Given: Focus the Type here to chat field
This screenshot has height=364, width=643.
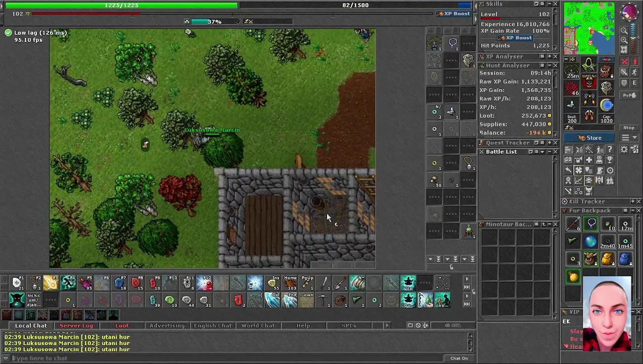Looking at the screenshot, I should pos(227,358).
